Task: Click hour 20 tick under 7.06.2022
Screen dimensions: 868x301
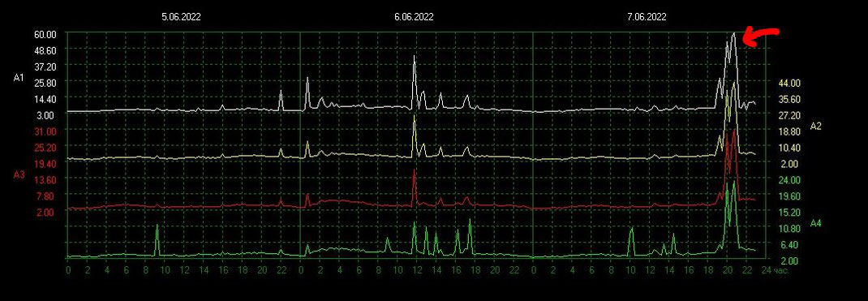Action: pos(728,270)
